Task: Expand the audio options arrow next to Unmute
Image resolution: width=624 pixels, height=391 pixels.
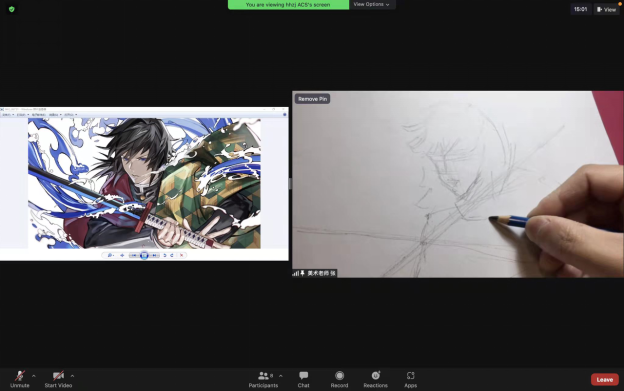Action: (34, 376)
